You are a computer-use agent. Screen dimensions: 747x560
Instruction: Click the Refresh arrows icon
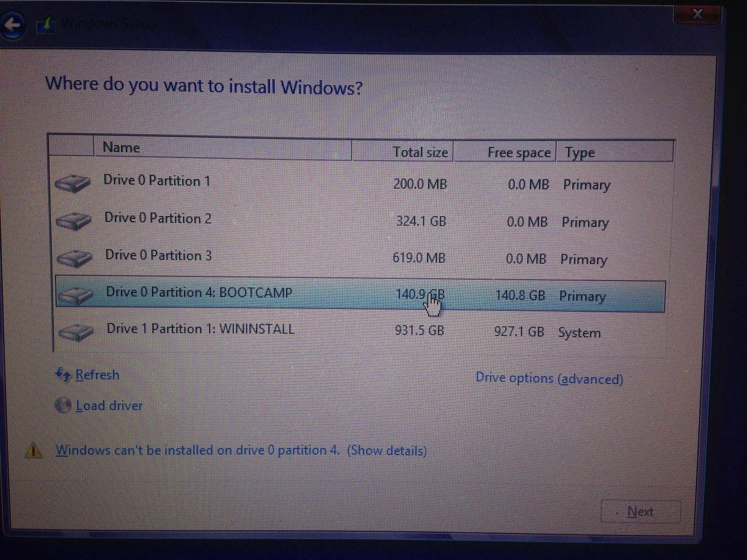point(63,375)
